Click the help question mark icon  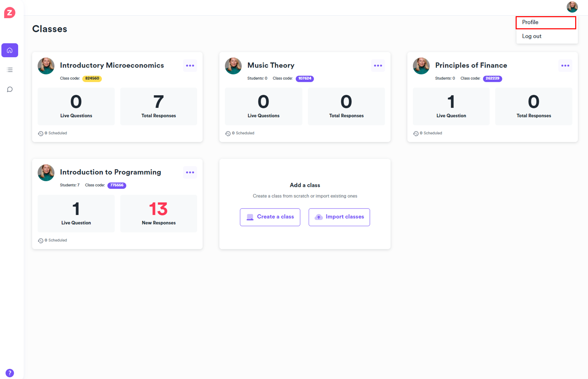pos(10,373)
